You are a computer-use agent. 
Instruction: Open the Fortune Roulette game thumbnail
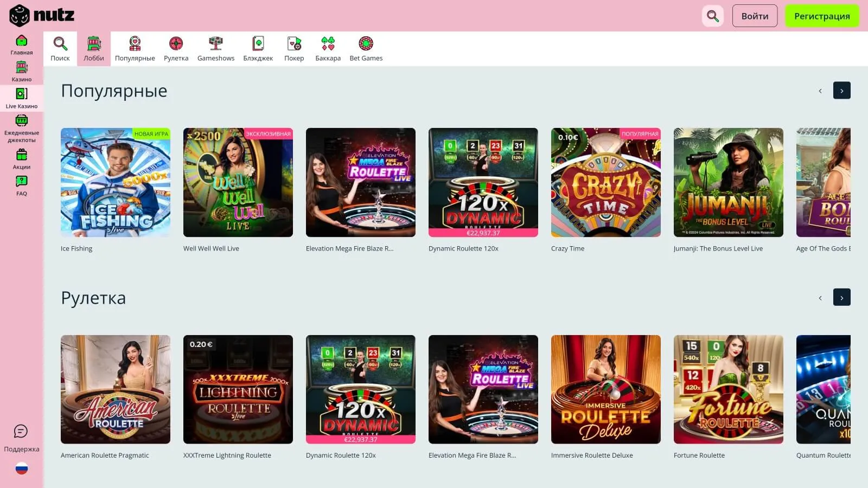click(x=729, y=389)
